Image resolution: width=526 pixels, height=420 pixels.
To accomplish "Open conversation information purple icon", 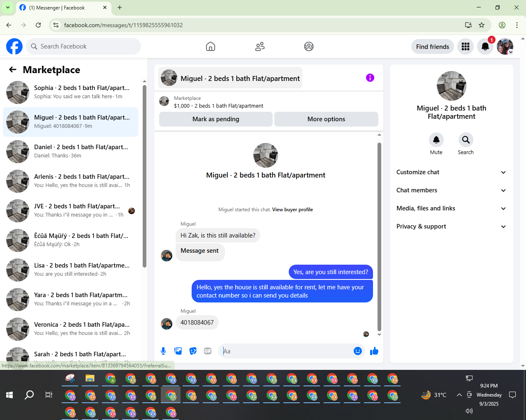I will (370, 78).
